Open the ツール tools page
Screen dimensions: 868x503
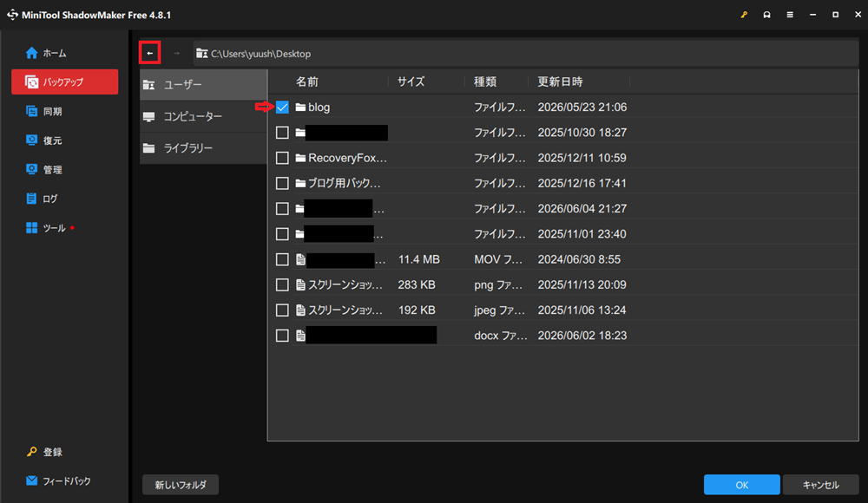[65, 228]
